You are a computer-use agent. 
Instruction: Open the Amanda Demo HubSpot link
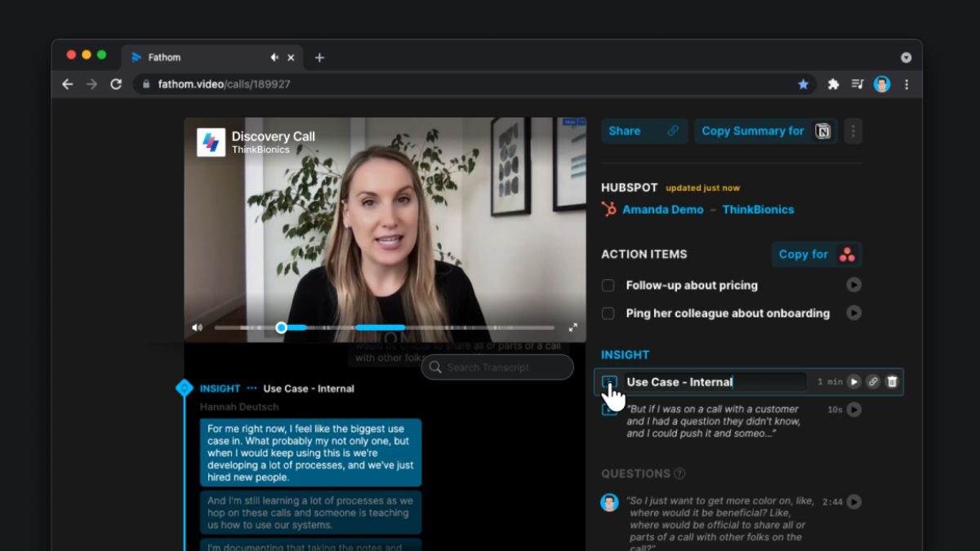(x=662, y=209)
